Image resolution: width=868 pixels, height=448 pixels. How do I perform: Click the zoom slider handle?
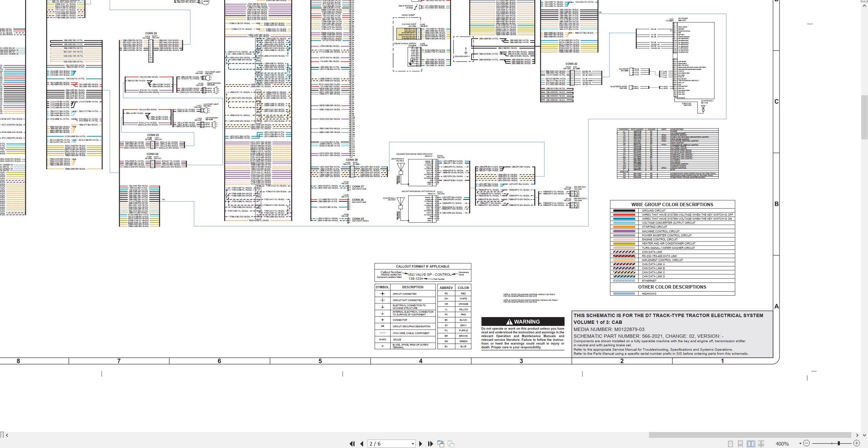pyautogui.click(x=839, y=443)
